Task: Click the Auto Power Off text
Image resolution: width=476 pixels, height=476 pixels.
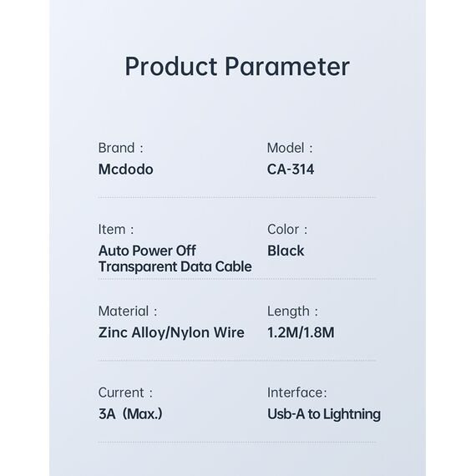Action: 147,251
